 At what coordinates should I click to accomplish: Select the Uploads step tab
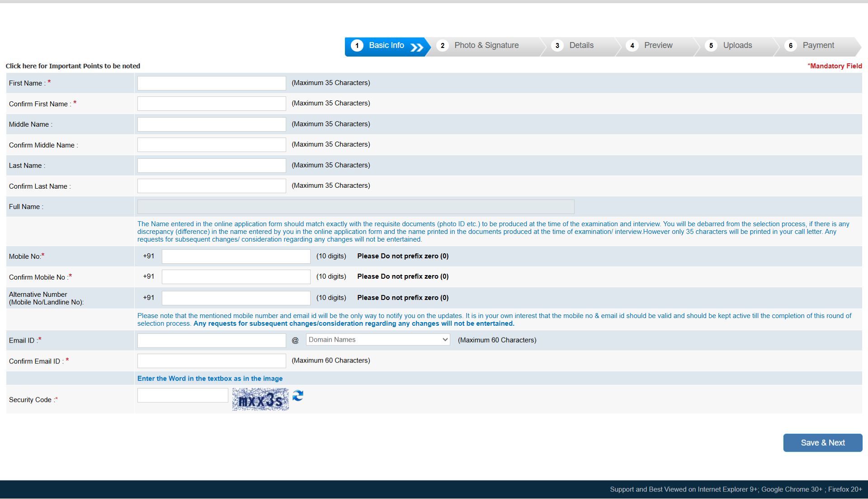tap(737, 45)
